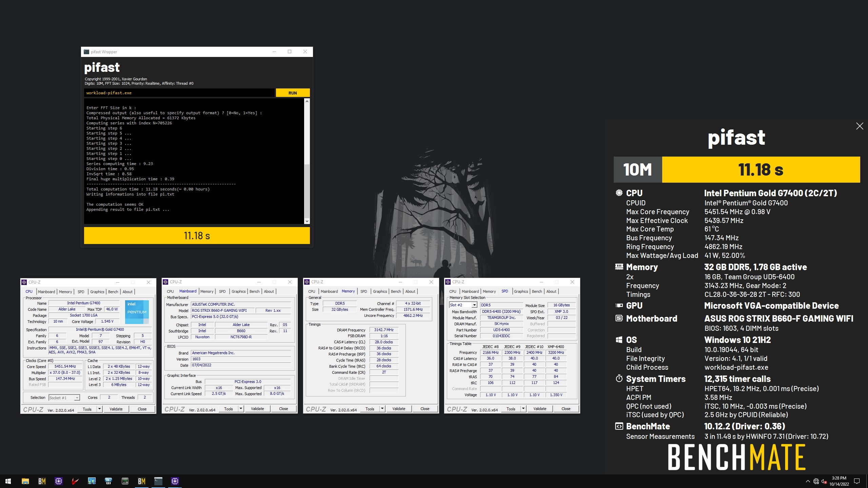Click the Intel Pentium logo in CPU-Z
Image resolution: width=868 pixels, height=488 pixels.
tap(137, 312)
